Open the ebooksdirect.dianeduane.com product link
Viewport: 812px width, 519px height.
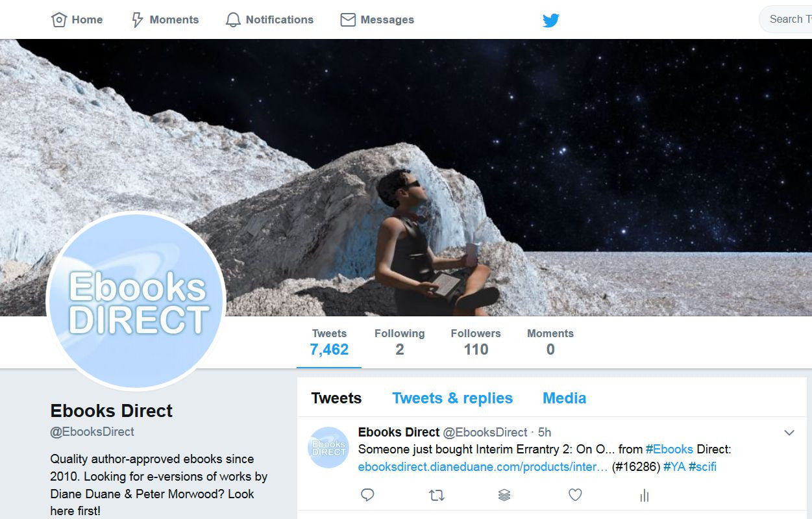tap(482, 467)
